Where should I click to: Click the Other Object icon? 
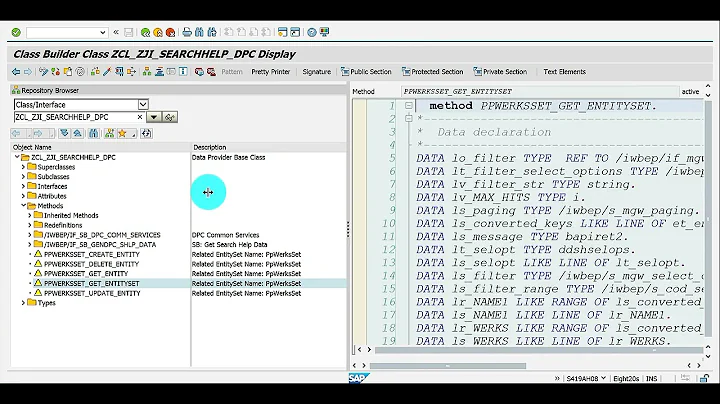tap(68, 72)
